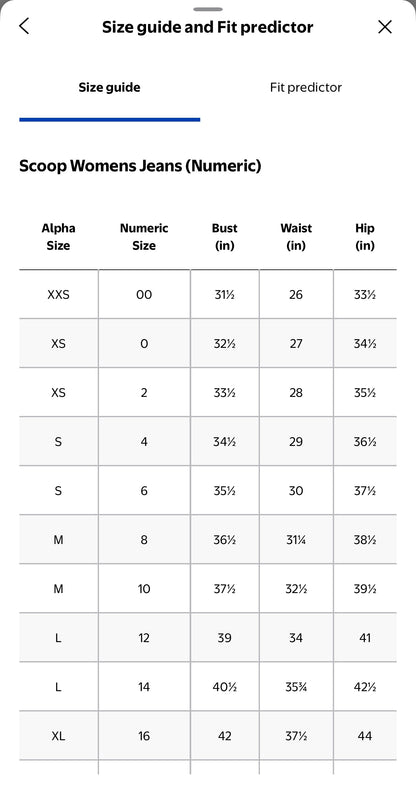Tap the 31¼ waist measurement cell
The image size is (416, 807).
point(296,540)
